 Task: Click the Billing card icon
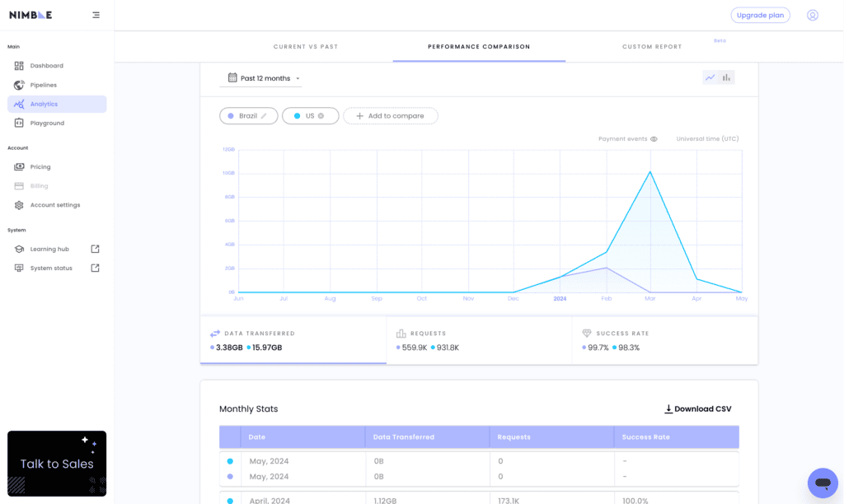click(19, 186)
